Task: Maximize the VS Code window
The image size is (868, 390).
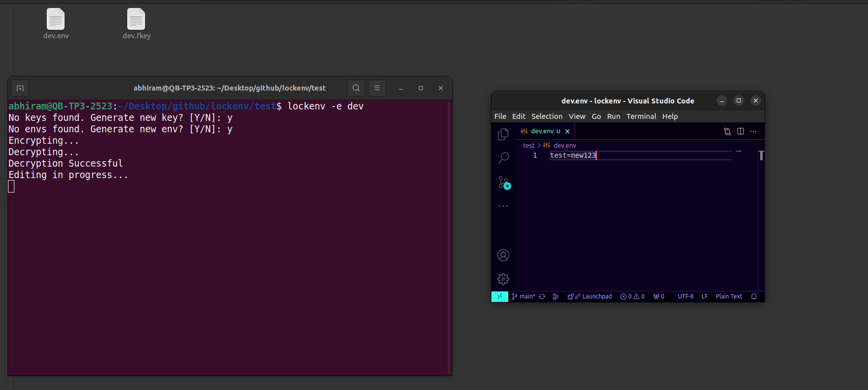Action: (x=739, y=101)
